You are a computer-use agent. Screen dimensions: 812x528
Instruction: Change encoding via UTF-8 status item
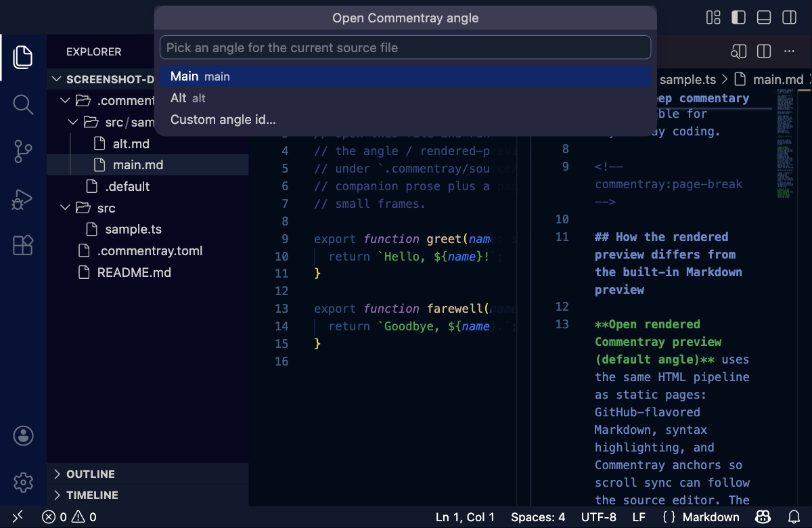[598, 517]
